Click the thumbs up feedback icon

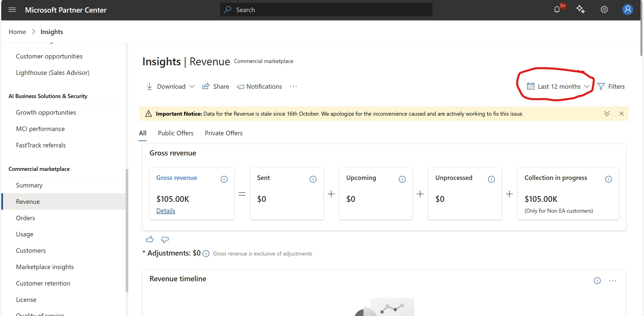coord(150,239)
